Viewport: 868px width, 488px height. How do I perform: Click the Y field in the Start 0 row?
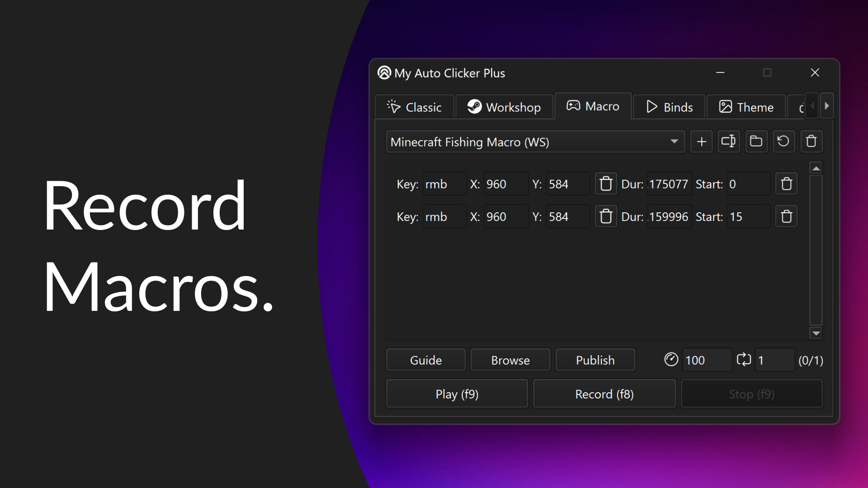coord(568,184)
